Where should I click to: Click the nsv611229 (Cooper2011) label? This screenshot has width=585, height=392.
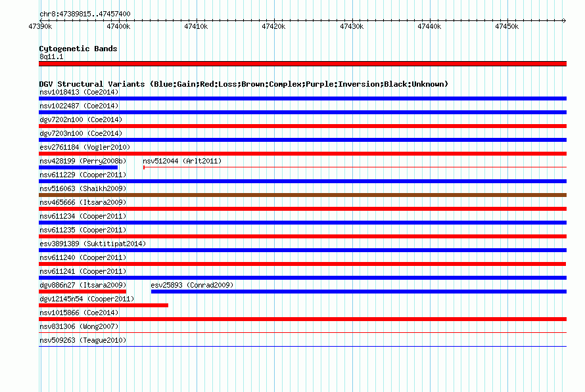pos(83,175)
